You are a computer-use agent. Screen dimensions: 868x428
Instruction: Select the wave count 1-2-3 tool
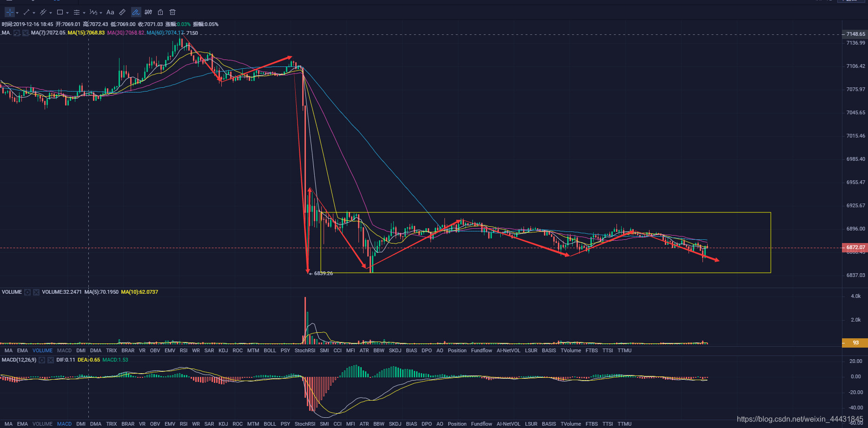click(x=93, y=13)
